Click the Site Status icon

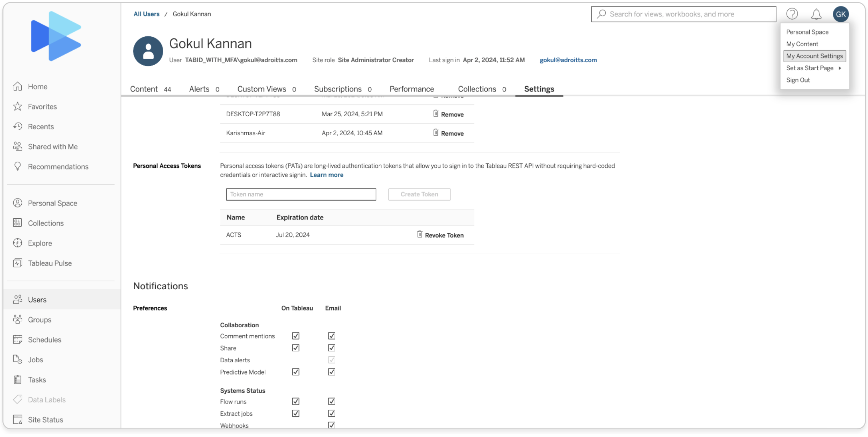17,419
